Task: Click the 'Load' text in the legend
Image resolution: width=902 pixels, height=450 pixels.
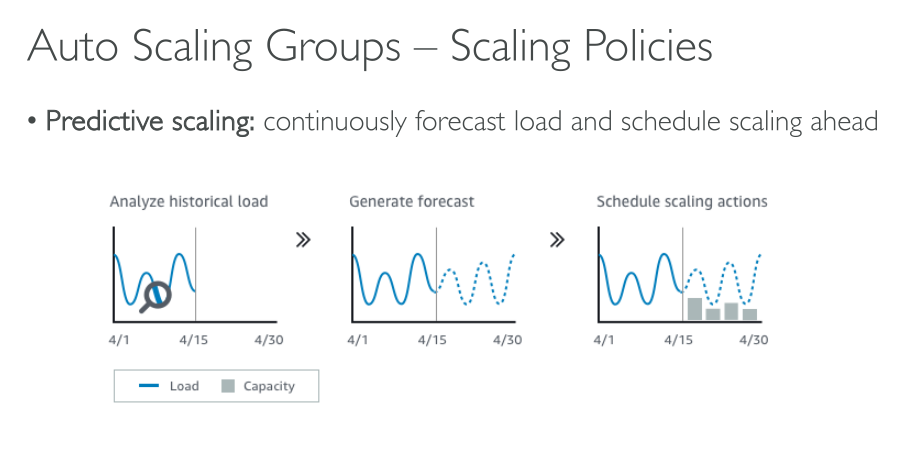Action: click(x=184, y=386)
